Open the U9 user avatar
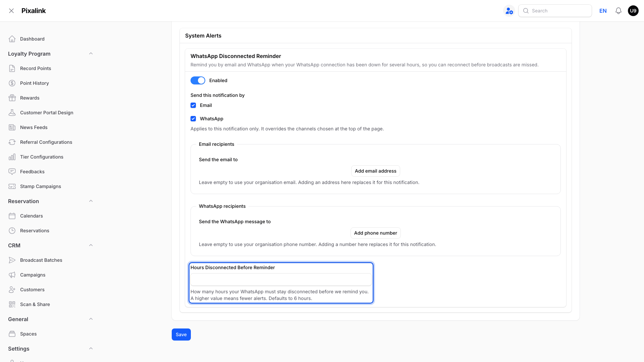This screenshot has height=362, width=644. pyautogui.click(x=633, y=11)
